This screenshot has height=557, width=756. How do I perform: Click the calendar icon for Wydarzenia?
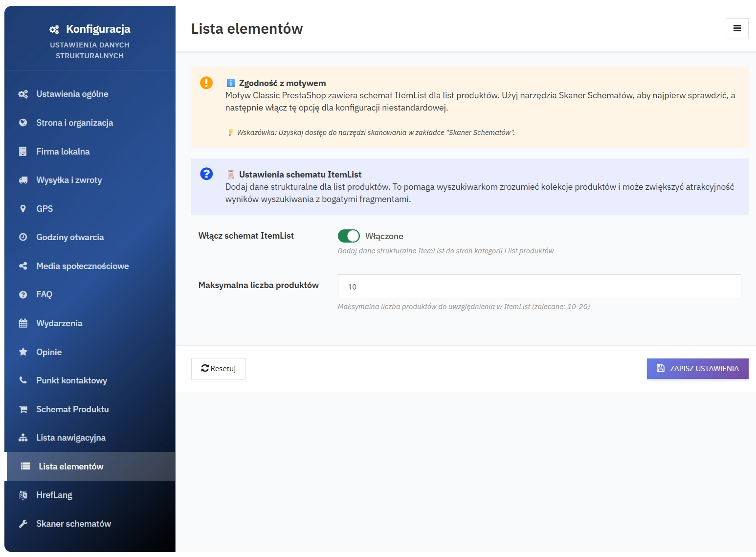22,323
